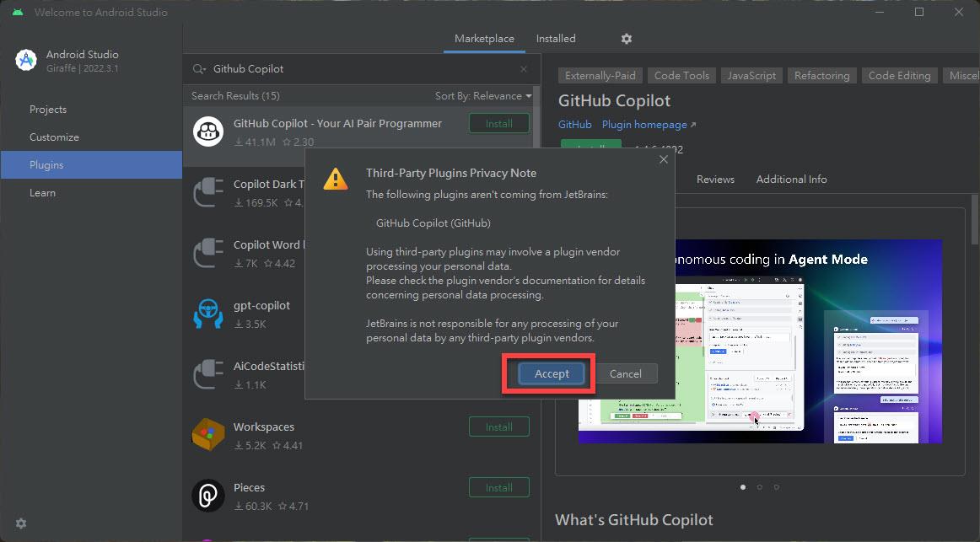Expand search options magnifier dropdown

tap(199, 69)
